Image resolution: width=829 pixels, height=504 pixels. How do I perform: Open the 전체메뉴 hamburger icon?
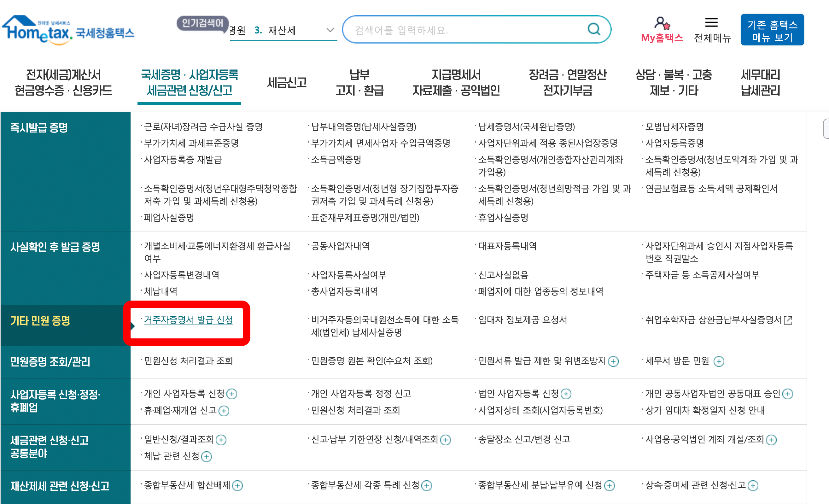click(x=711, y=22)
